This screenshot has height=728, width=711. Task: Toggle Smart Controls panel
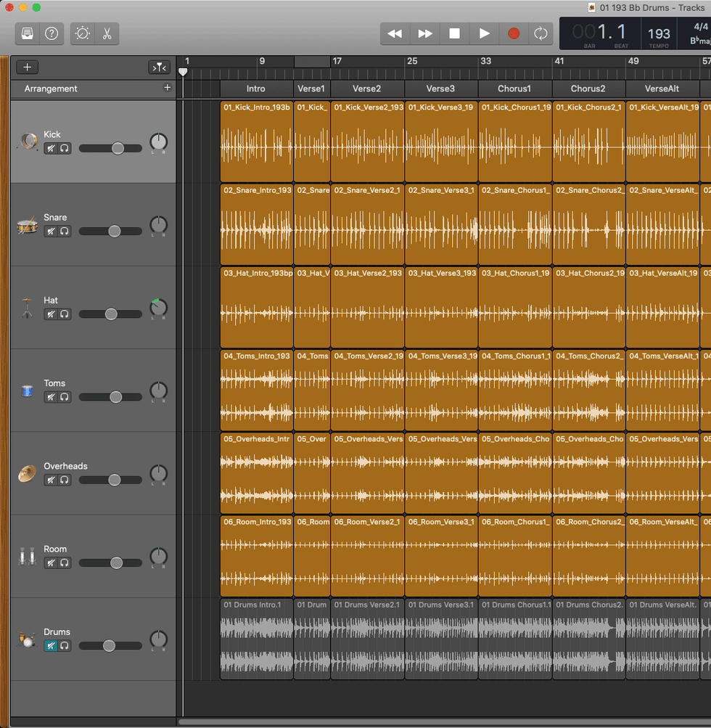[83, 33]
